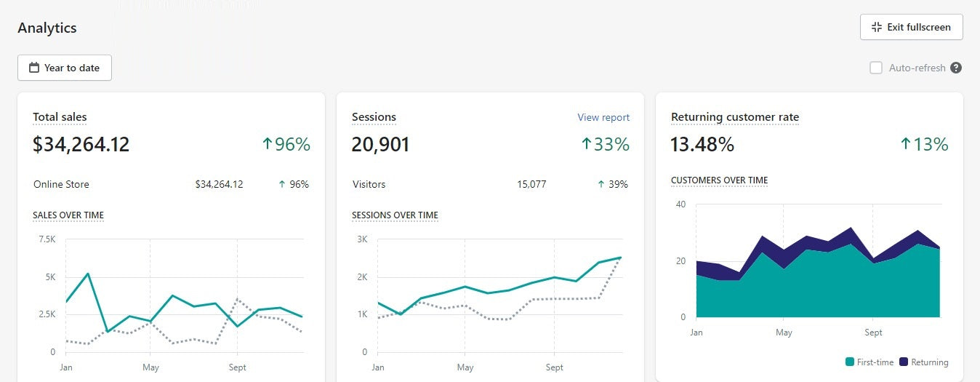Open the Auto-refresh help question mark
The height and width of the screenshot is (382, 980).
point(956,68)
